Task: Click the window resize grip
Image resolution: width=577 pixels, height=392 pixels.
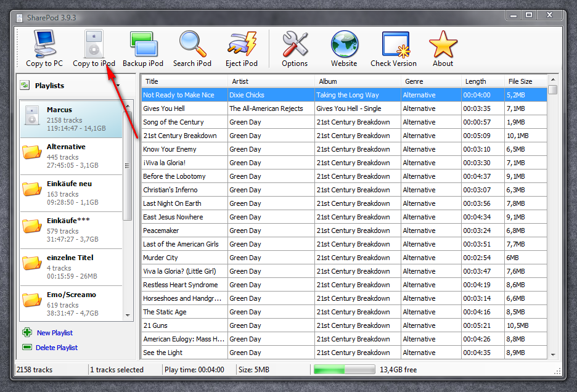Action: 557,372
